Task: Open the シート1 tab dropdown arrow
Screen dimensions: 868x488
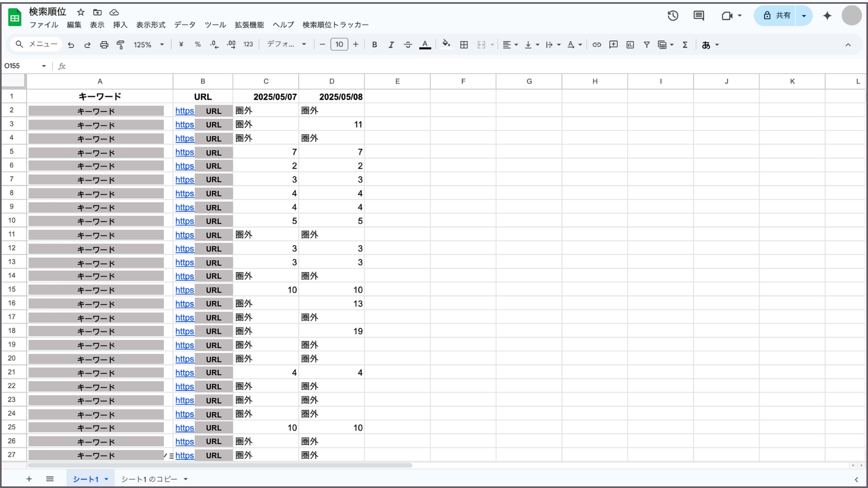Action: click(x=106, y=479)
